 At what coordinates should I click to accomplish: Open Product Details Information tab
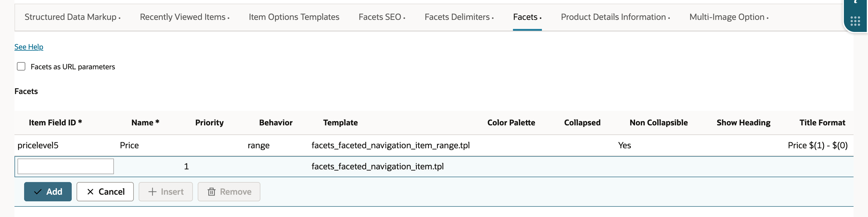[x=615, y=17]
